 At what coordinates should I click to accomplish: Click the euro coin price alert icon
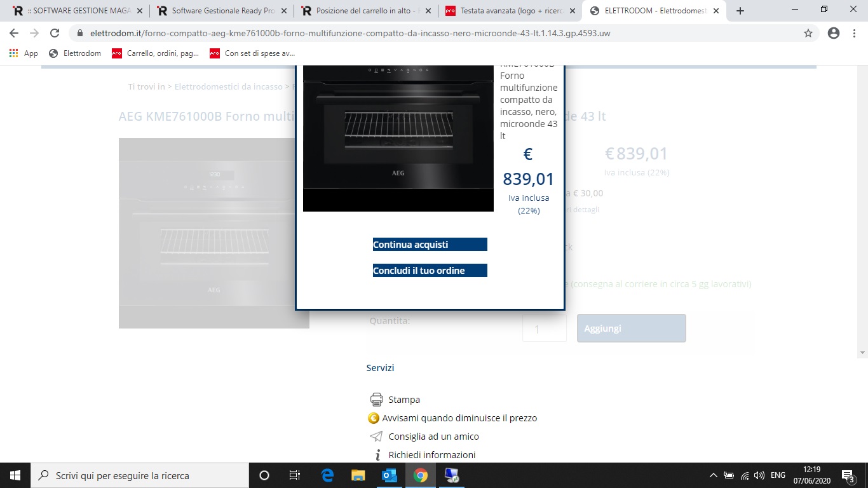[x=374, y=418]
